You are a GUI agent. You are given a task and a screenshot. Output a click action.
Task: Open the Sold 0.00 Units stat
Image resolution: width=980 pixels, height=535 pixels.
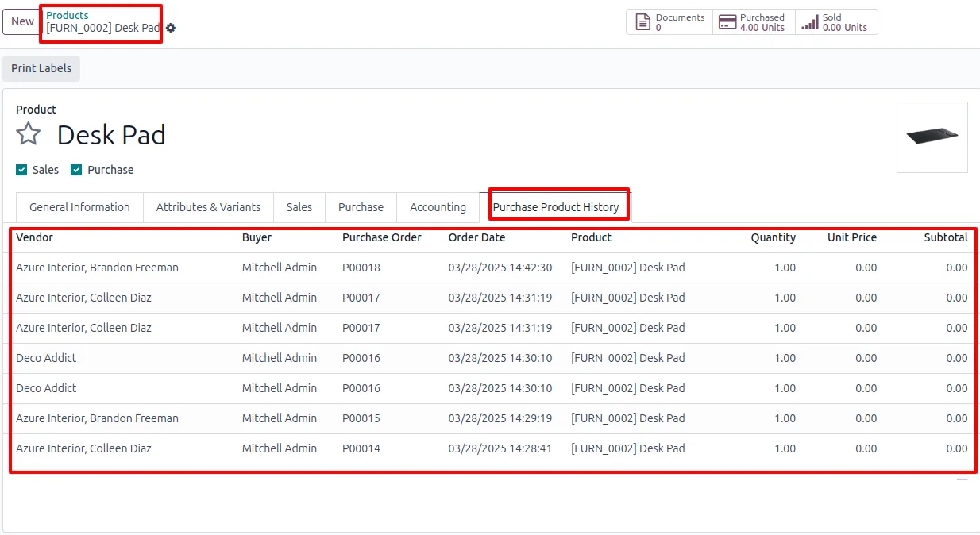(x=836, y=22)
